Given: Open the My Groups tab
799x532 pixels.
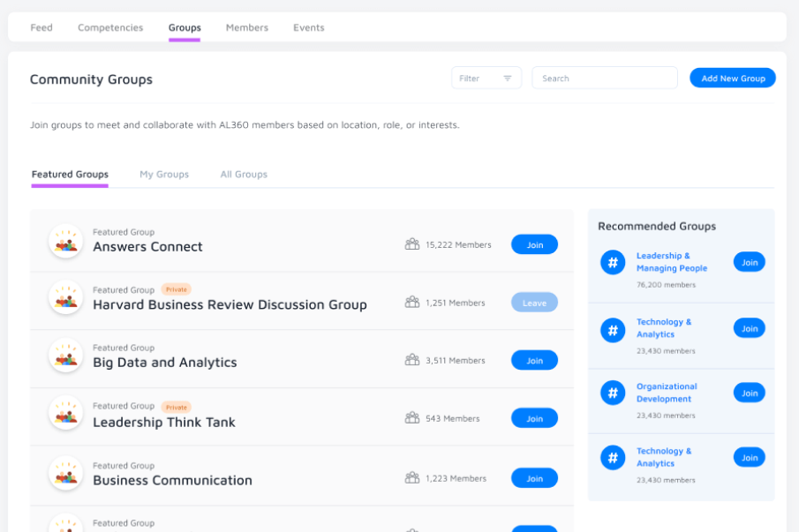Looking at the screenshot, I should (164, 175).
